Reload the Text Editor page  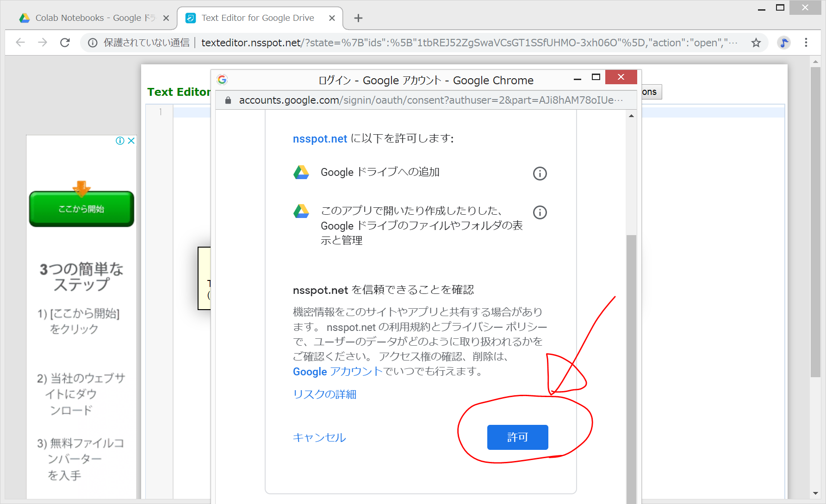pos(65,43)
